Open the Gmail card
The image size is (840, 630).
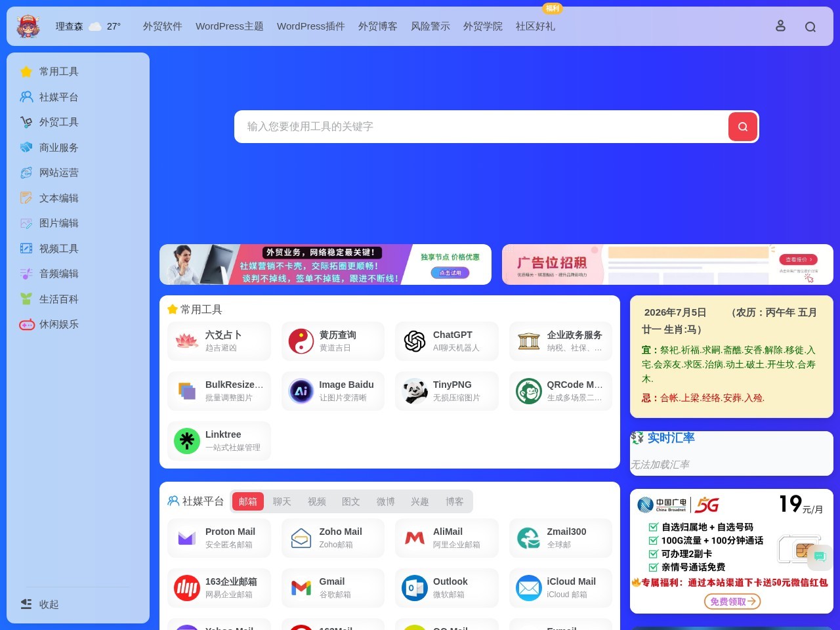pyautogui.click(x=333, y=588)
